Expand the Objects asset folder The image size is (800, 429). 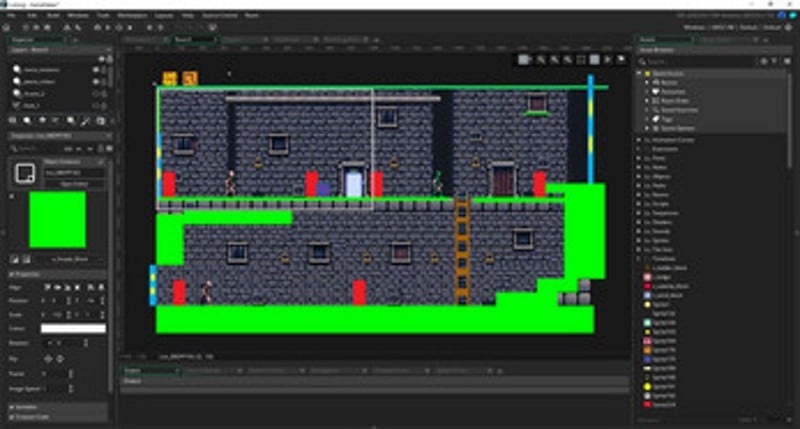(x=639, y=176)
